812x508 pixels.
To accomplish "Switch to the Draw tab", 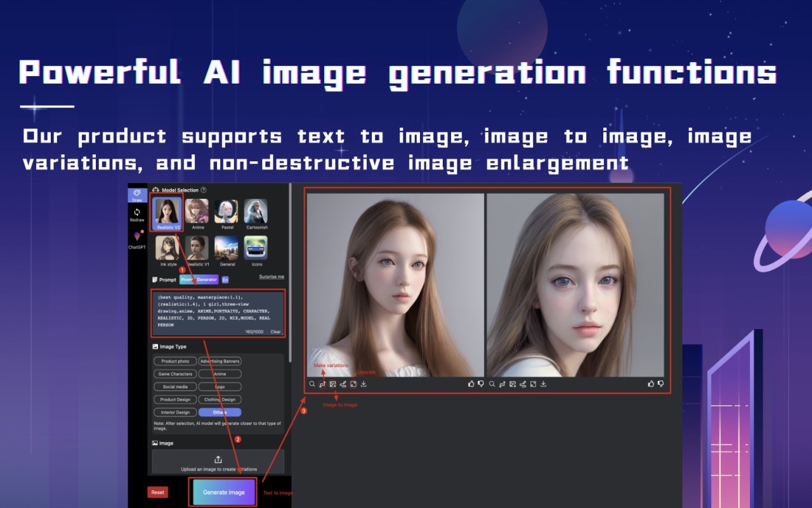I will [x=137, y=194].
